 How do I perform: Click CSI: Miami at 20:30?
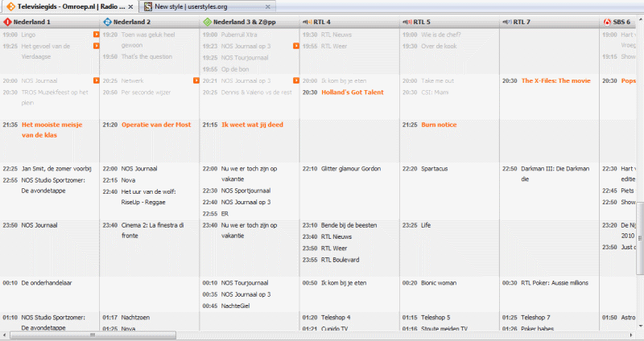435,92
